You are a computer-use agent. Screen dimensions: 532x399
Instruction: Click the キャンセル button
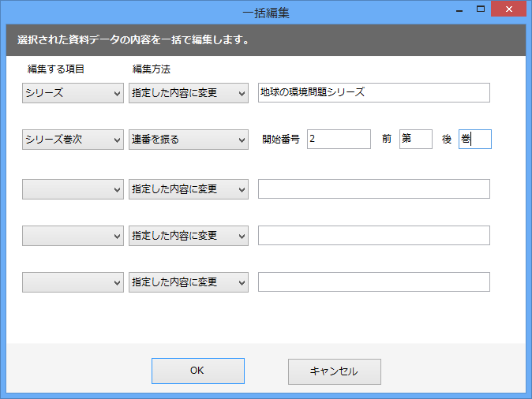(335, 371)
